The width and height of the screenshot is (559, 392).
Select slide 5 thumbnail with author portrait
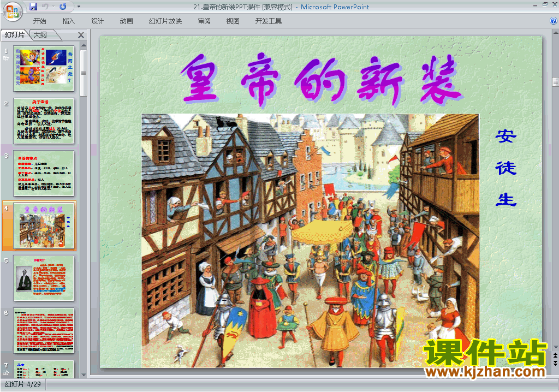pyautogui.click(x=44, y=278)
